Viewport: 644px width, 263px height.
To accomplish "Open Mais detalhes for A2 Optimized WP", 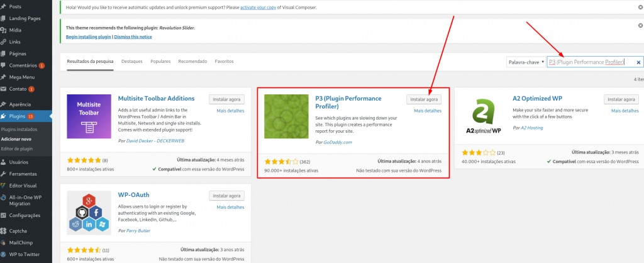I will coord(625,111).
